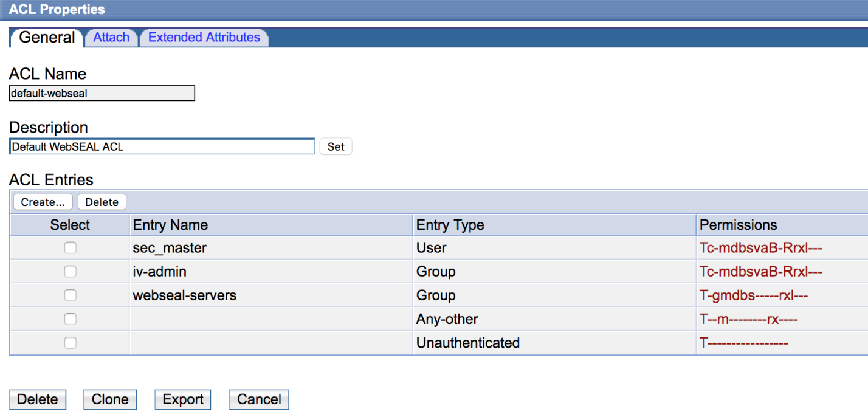Click the ACL Name field
The image size is (868, 420).
(x=101, y=93)
